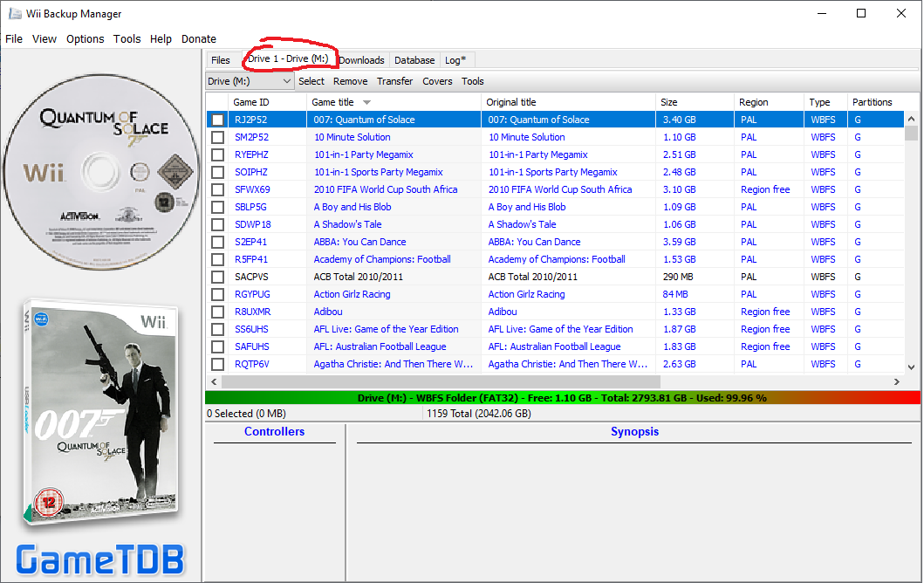Tick the checkbox for Adibou
This screenshot has width=924, height=583.
(x=217, y=312)
